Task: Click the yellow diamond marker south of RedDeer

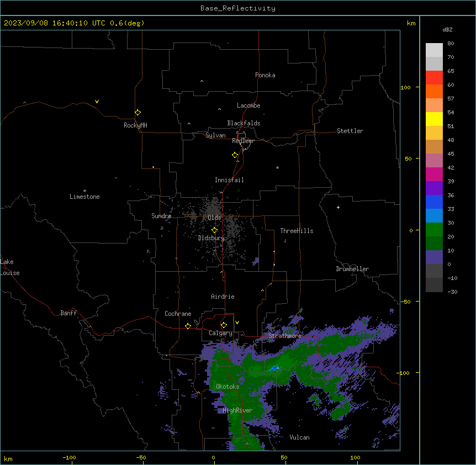Action: point(235,155)
